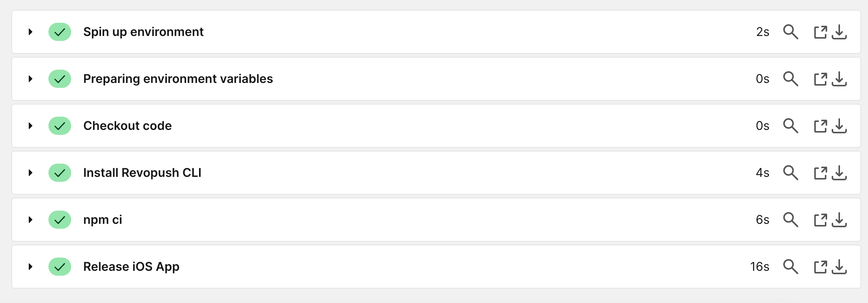Click the Release iOS App step title

(x=131, y=267)
